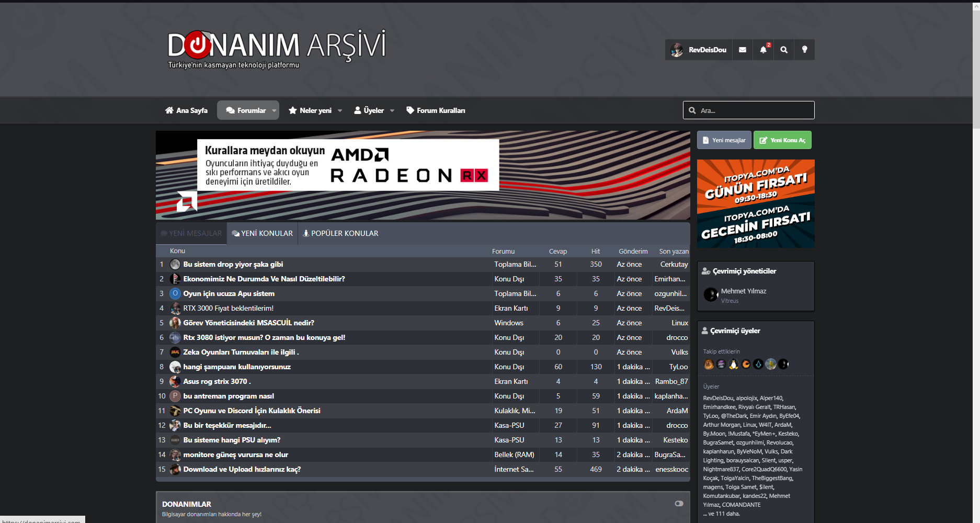Open the Forumlar menu item

(246, 110)
